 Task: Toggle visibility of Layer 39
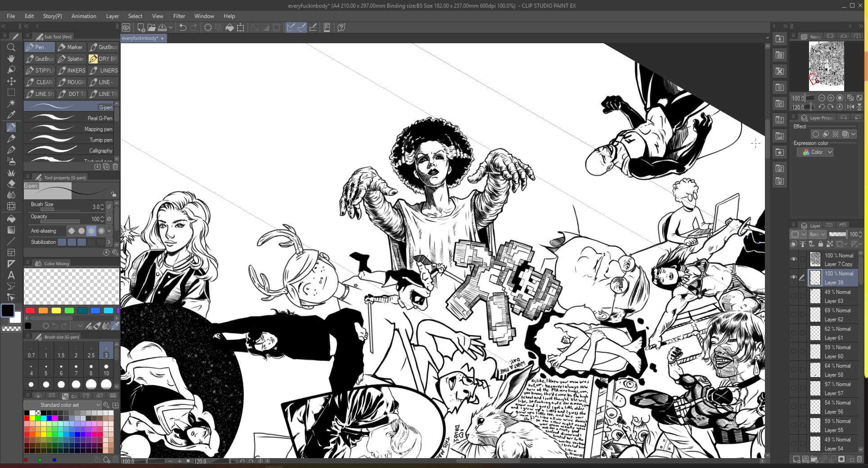(x=794, y=278)
